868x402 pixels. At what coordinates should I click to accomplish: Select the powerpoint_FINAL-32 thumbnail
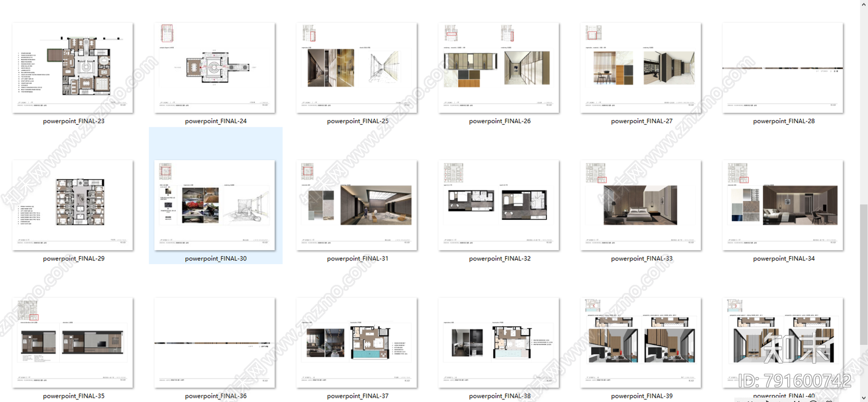(499, 205)
